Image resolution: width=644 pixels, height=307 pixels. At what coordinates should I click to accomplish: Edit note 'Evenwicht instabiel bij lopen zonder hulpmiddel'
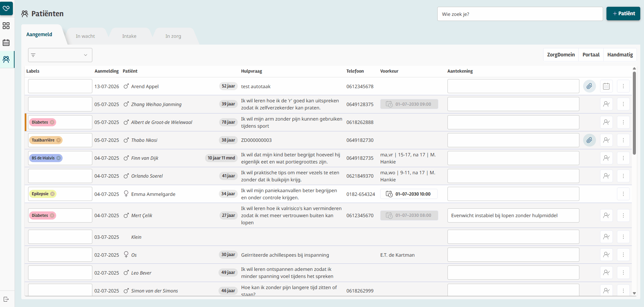[x=513, y=215]
